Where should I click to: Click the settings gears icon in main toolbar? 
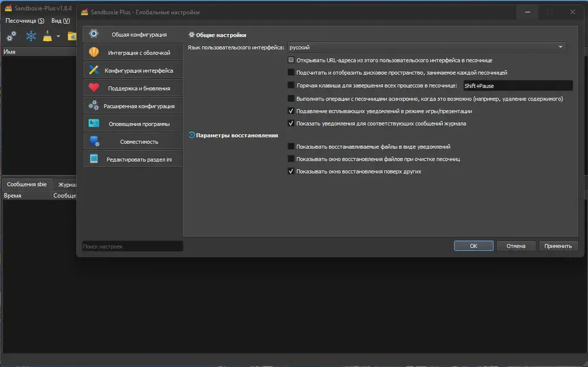point(11,36)
